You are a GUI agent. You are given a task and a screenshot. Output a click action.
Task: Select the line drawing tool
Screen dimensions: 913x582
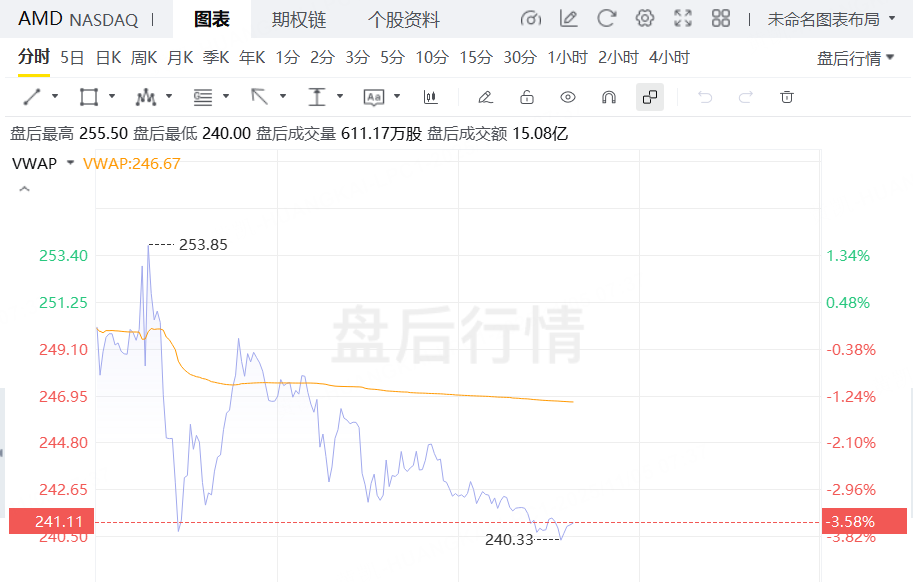coord(32,97)
